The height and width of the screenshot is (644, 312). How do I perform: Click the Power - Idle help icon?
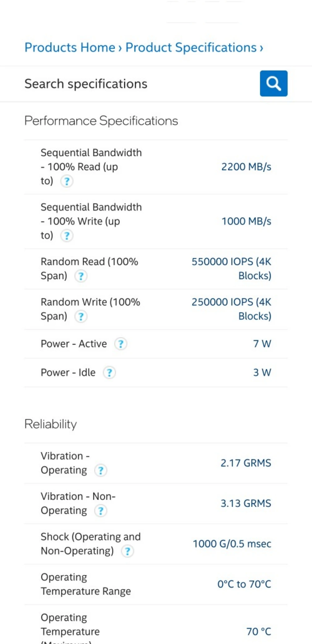(110, 373)
